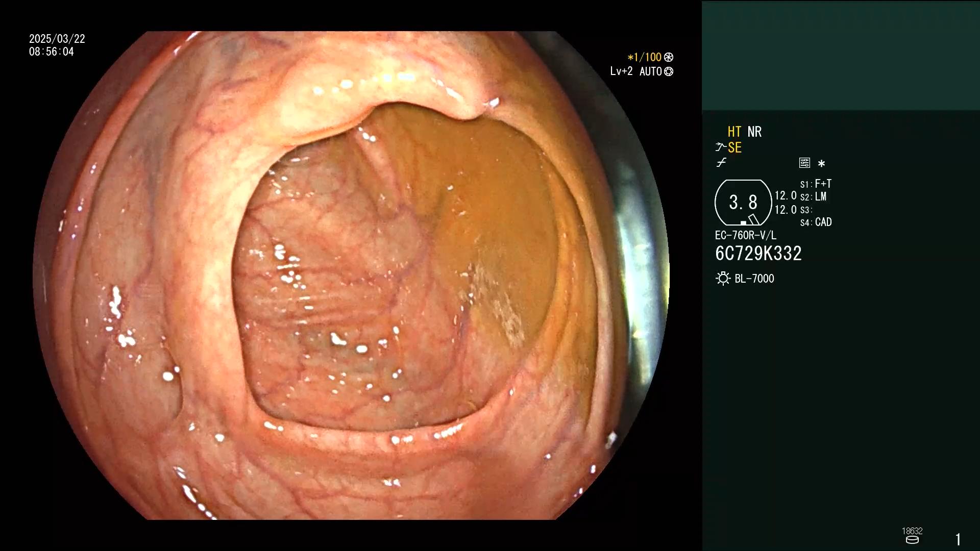
Task: Click the EC-760R-V/L scope model text
Action: (746, 235)
